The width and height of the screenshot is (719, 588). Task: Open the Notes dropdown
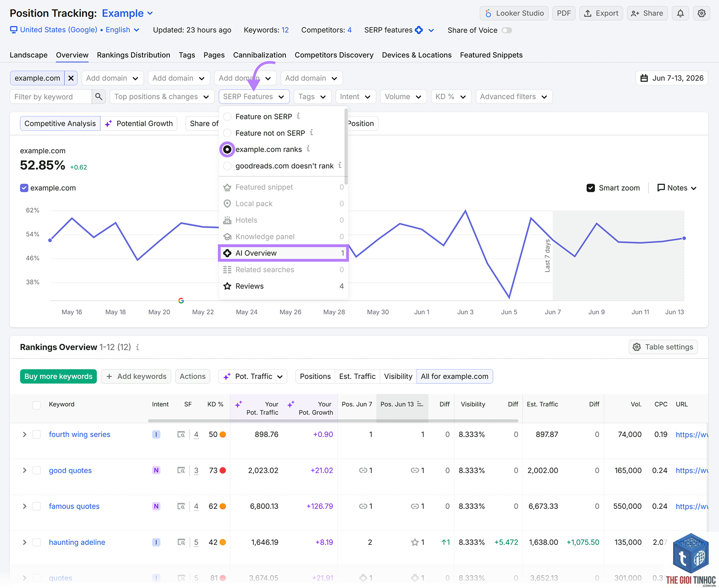pos(677,188)
